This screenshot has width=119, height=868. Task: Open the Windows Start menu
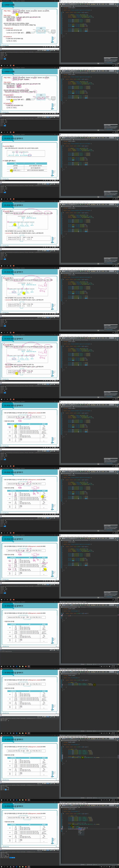pos(1,867)
